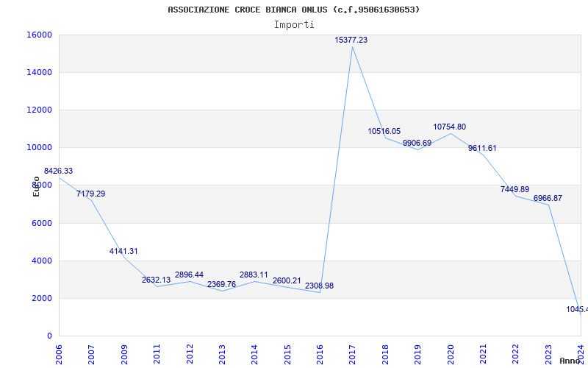
Task: Select y-axis tick 4000
Action: pyautogui.click(x=41, y=261)
